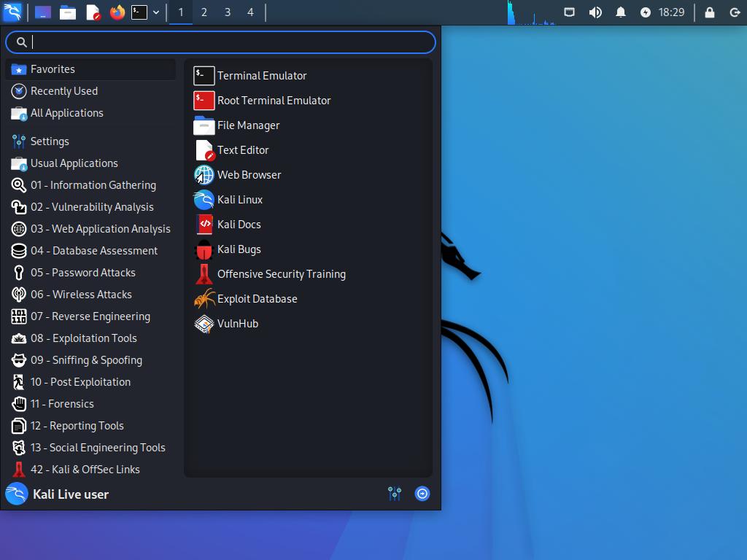747x560 pixels.
Task: Switch to workspace 4
Action: pos(251,12)
